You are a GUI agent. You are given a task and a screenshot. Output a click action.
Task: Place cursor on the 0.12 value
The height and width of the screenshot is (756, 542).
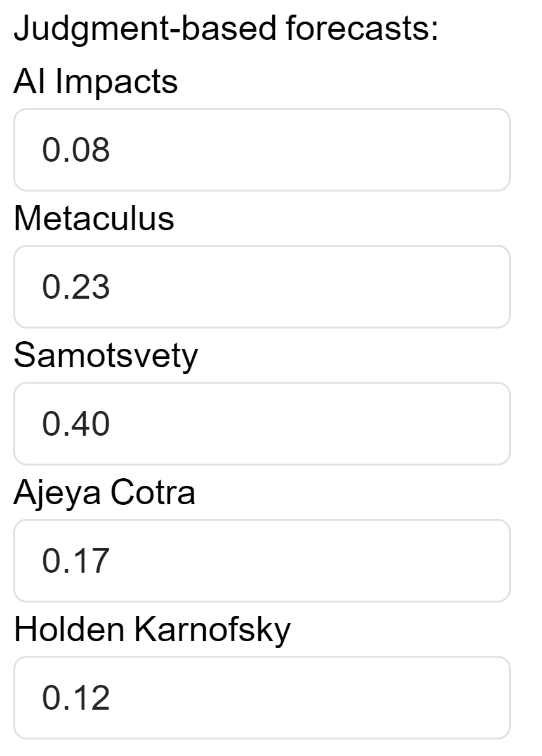coord(76,698)
